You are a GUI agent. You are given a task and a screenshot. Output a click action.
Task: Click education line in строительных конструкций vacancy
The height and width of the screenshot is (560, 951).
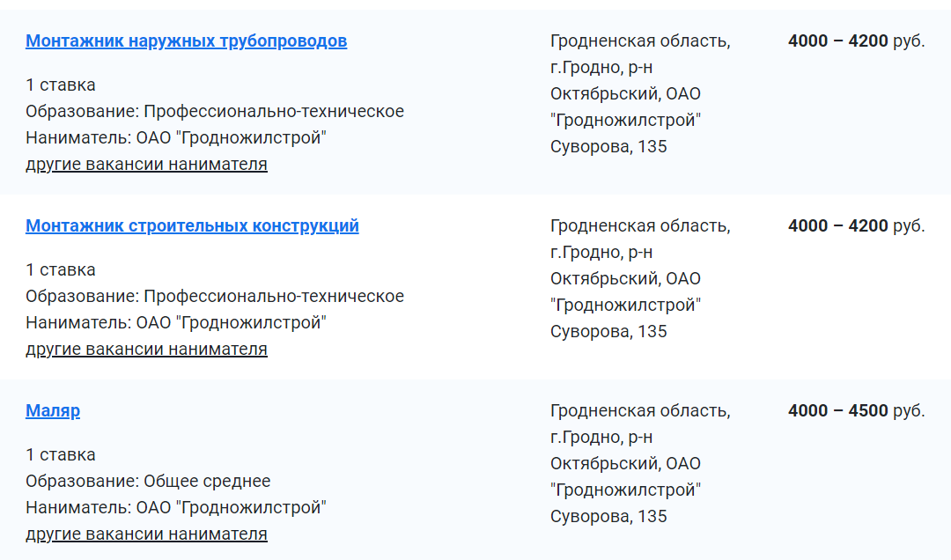click(x=215, y=297)
